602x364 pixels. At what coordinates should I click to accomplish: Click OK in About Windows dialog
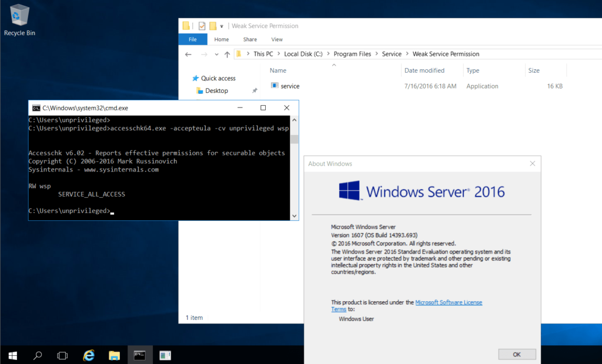(x=517, y=355)
